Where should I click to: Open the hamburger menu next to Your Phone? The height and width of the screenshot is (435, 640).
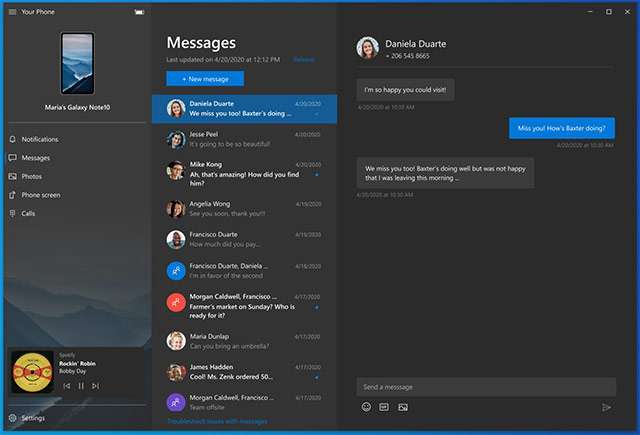point(12,12)
